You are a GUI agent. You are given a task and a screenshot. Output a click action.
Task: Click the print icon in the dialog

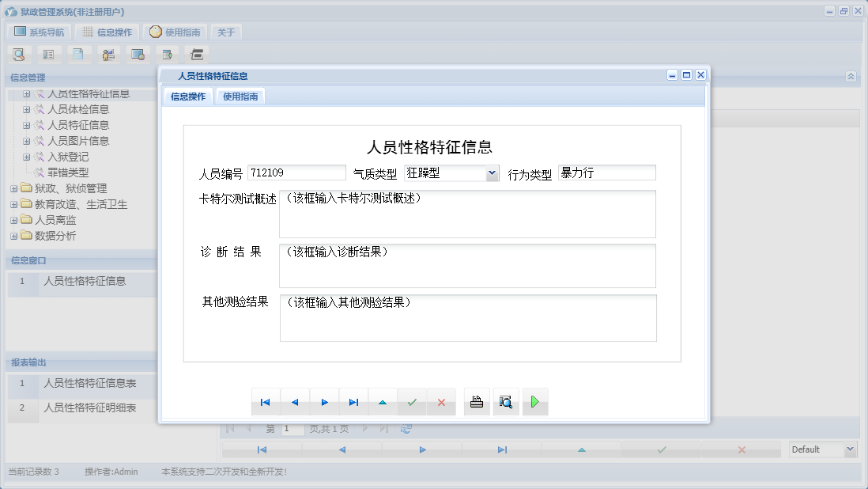(x=476, y=402)
